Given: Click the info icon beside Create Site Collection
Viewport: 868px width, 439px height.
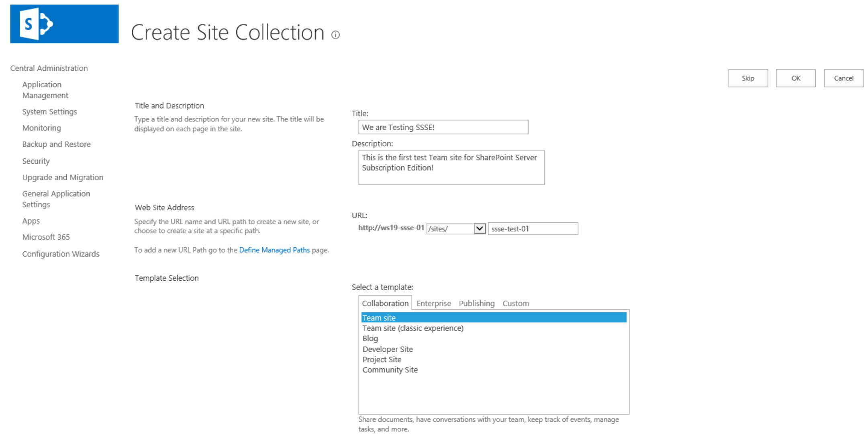Looking at the screenshot, I should (335, 35).
